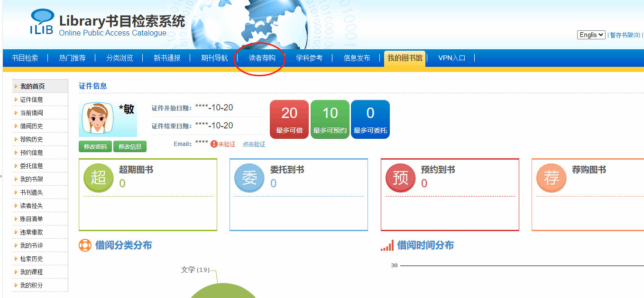This screenshot has height=298, width=644.
Task: Click the red 最多可借 20 tile
Action: pos(289,119)
